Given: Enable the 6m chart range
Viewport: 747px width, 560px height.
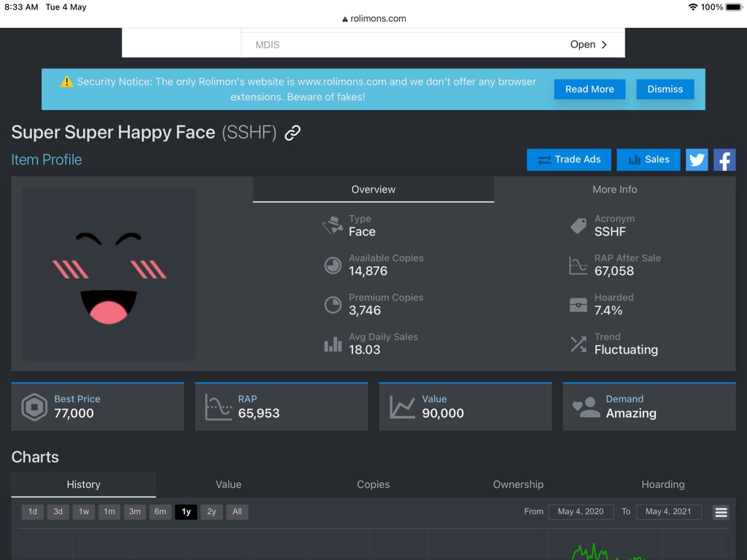Looking at the screenshot, I should (160, 512).
